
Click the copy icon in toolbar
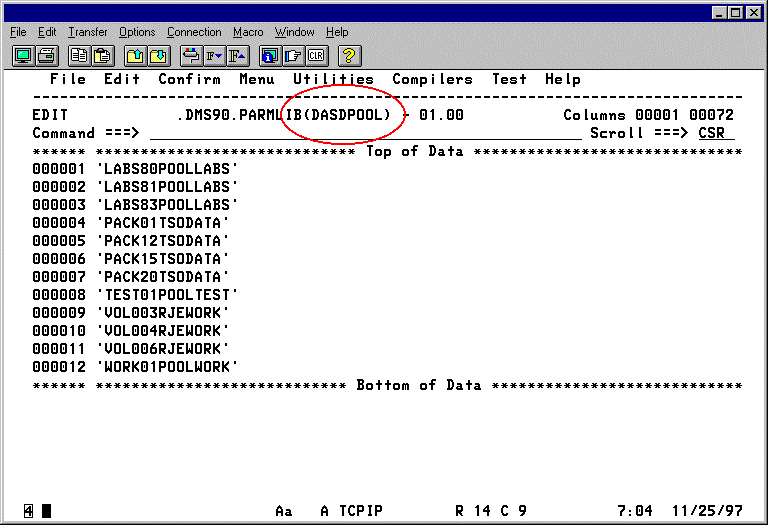pos(78,55)
